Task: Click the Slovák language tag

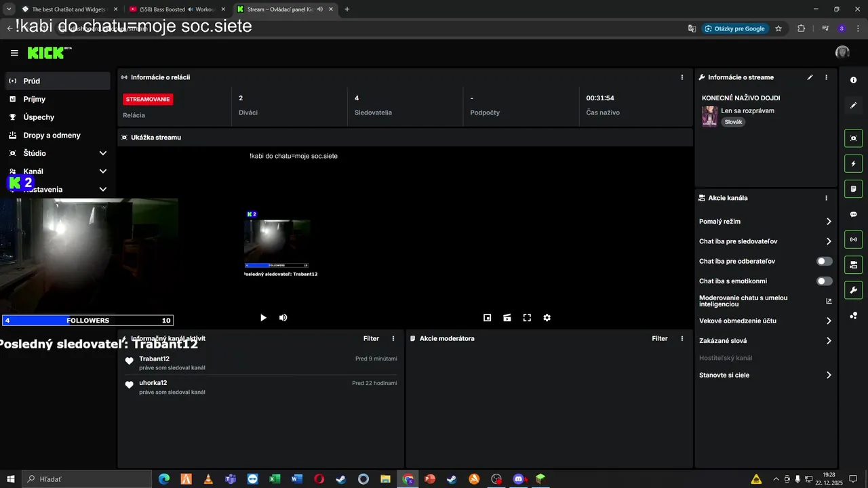Action: tap(733, 122)
